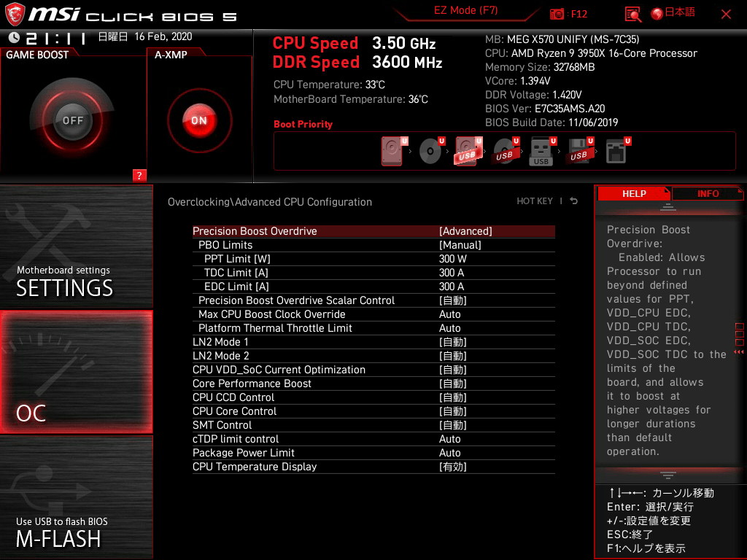Select the USB hard disk boot device
Viewport: 747px width, 560px height.
pyautogui.click(x=468, y=151)
